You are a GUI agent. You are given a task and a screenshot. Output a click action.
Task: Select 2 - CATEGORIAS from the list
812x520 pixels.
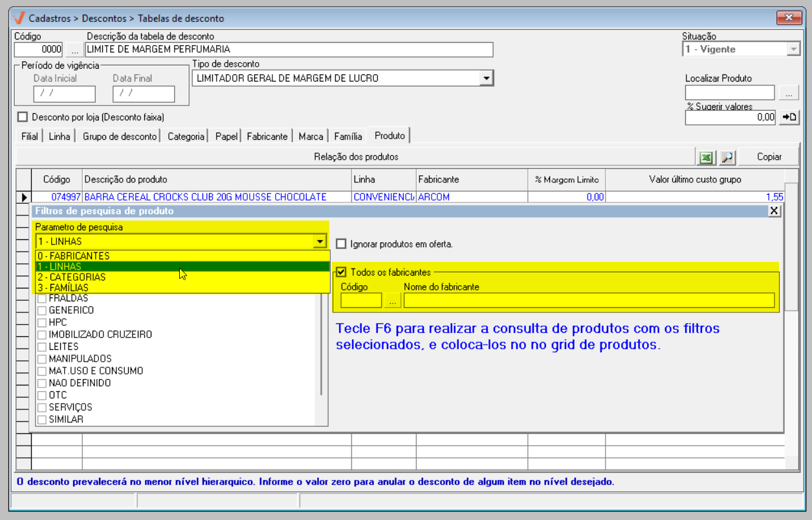[71, 277]
